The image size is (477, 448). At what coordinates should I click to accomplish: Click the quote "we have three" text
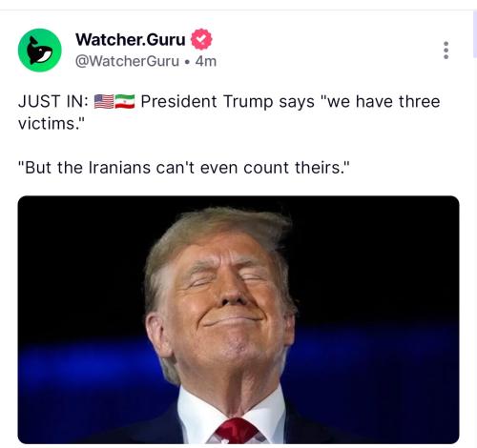pos(381,102)
